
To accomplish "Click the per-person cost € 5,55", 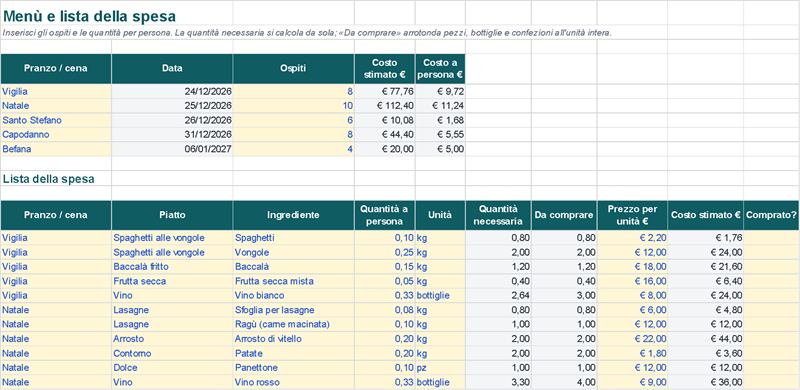I will (x=440, y=135).
